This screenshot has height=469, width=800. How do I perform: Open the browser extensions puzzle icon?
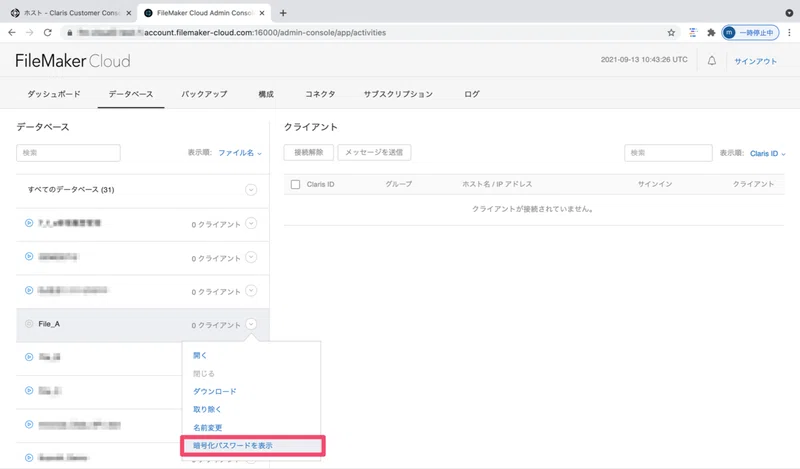coord(711,33)
